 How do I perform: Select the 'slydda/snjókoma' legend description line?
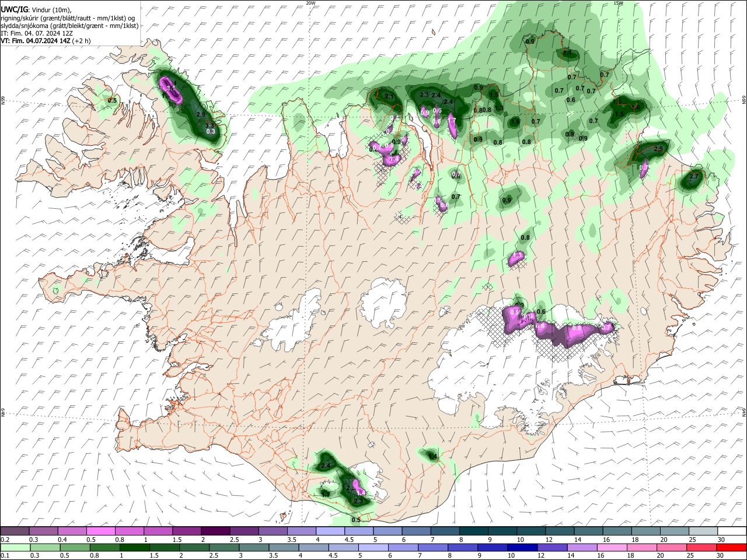pyautogui.click(x=69, y=26)
